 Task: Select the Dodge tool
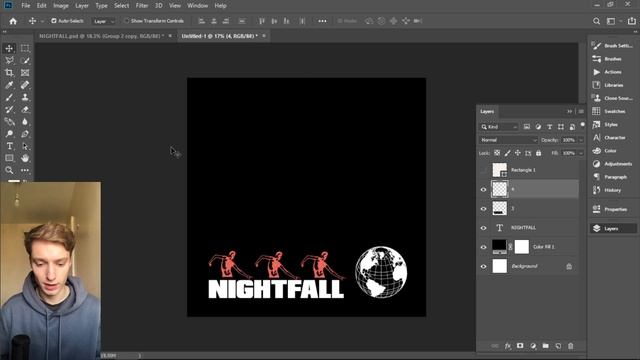[x=9, y=134]
